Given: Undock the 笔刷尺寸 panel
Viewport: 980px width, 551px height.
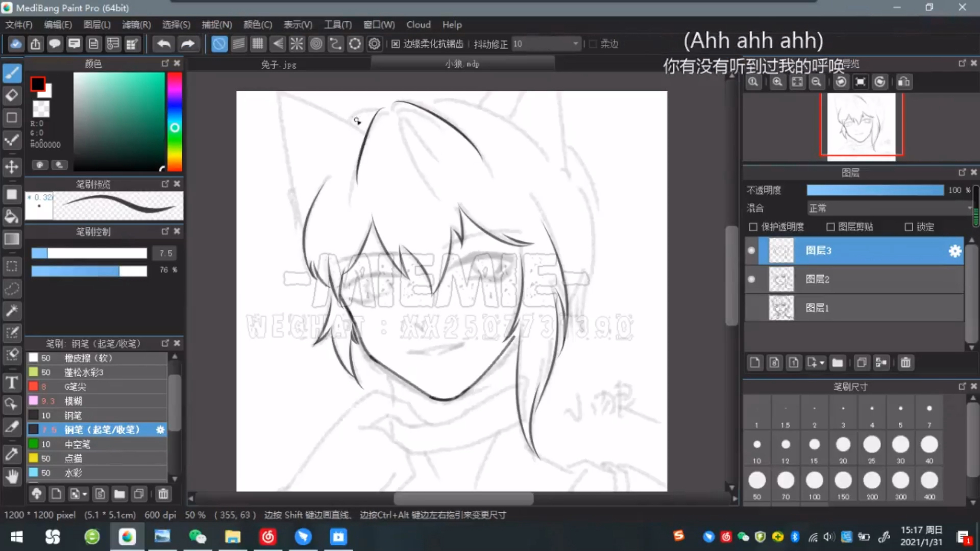Looking at the screenshot, I should pos(962,386).
